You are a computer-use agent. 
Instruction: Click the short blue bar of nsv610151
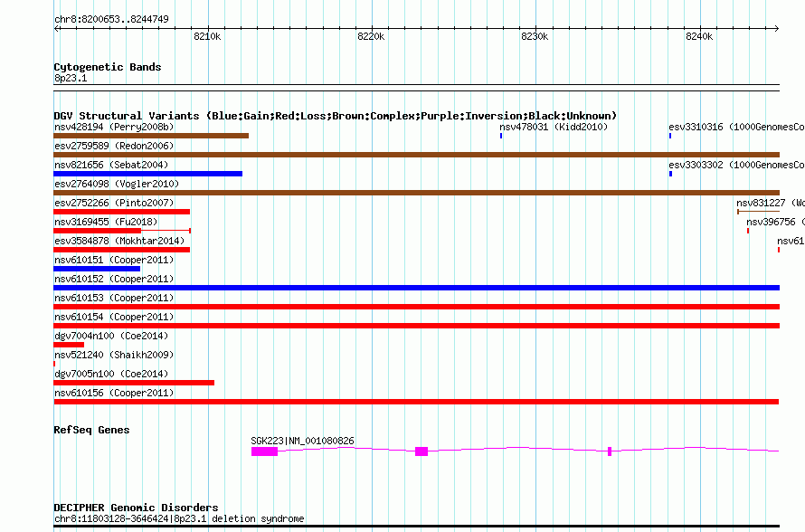tap(97, 269)
